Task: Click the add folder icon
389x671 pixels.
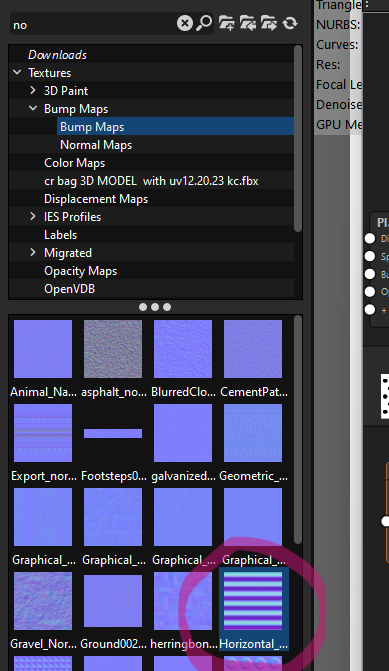Action: pyautogui.click(x=226, y=23)
